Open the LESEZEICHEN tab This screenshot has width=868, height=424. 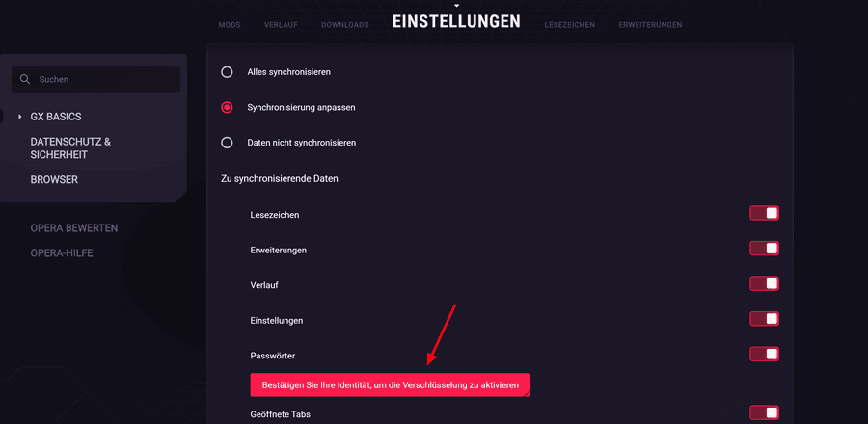570,25
